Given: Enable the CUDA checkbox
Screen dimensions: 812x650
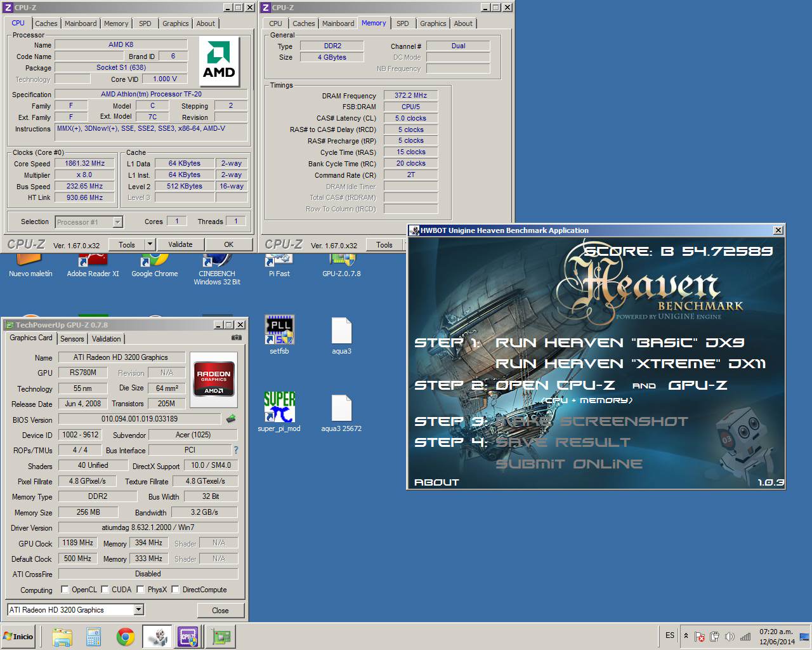Looking at the screenshot, I should pyautogui.click(x=105, y=589).
